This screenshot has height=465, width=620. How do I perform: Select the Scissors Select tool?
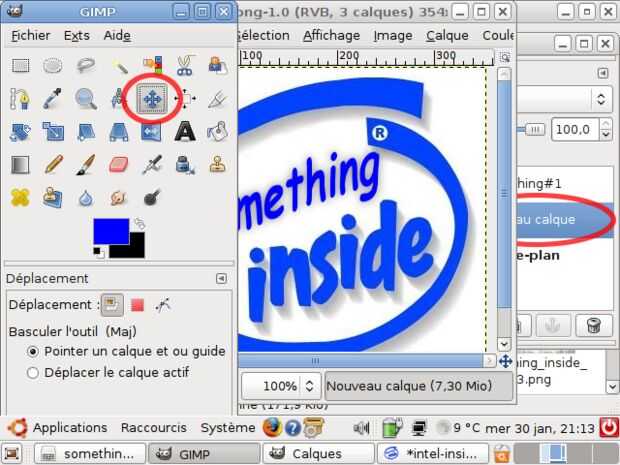click(185, 65)
